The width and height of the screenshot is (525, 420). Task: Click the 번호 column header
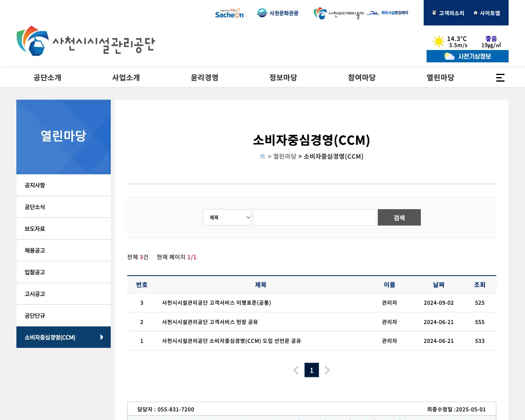click(142, 285)
